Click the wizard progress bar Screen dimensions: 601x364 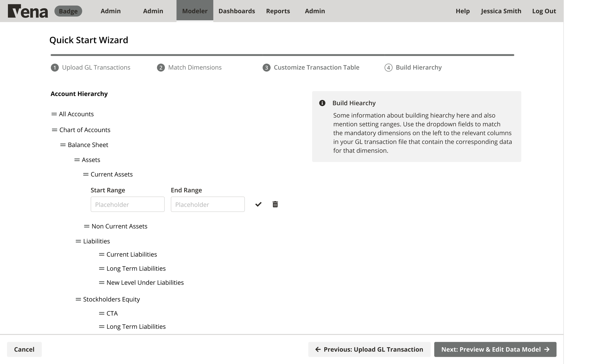pyautogui.click(x=282, y=55)
